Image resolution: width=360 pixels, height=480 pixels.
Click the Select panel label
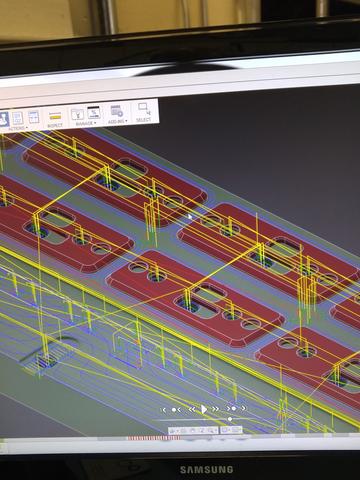144,119
